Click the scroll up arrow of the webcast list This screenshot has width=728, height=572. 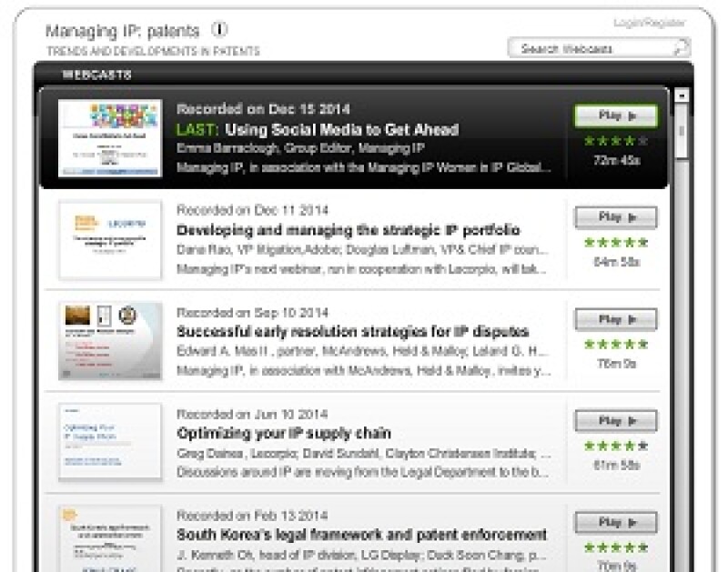coord(682,96)
